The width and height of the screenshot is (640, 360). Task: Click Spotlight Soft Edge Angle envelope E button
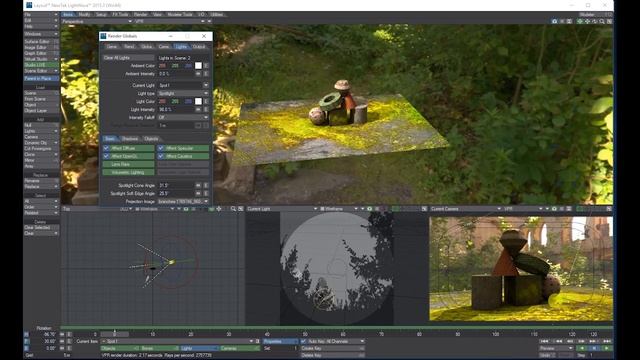click(206, 193)
